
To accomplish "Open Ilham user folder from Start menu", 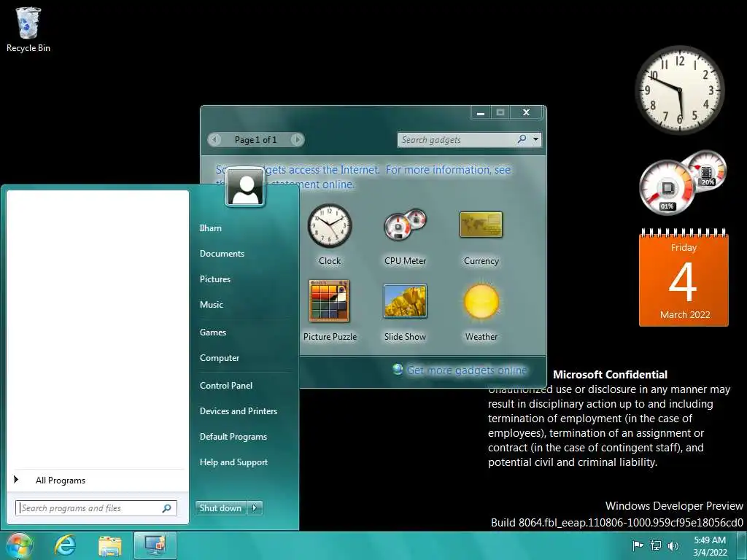I will pos(211,228).
